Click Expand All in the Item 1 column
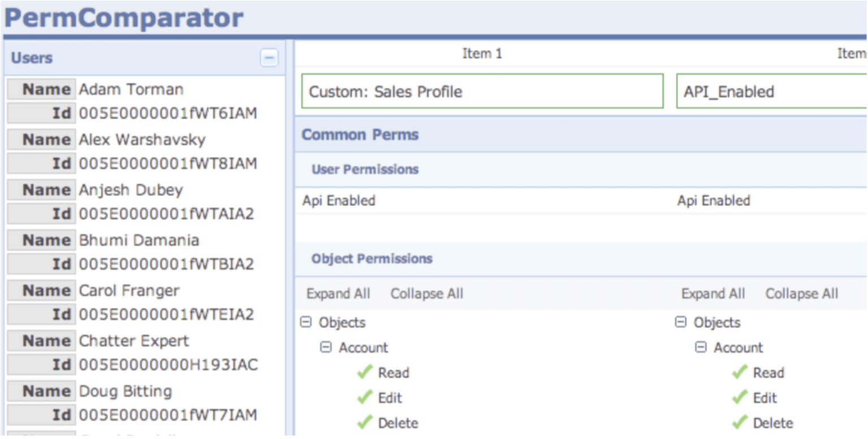Screen dimensions: 868x439 pos(338,294)
